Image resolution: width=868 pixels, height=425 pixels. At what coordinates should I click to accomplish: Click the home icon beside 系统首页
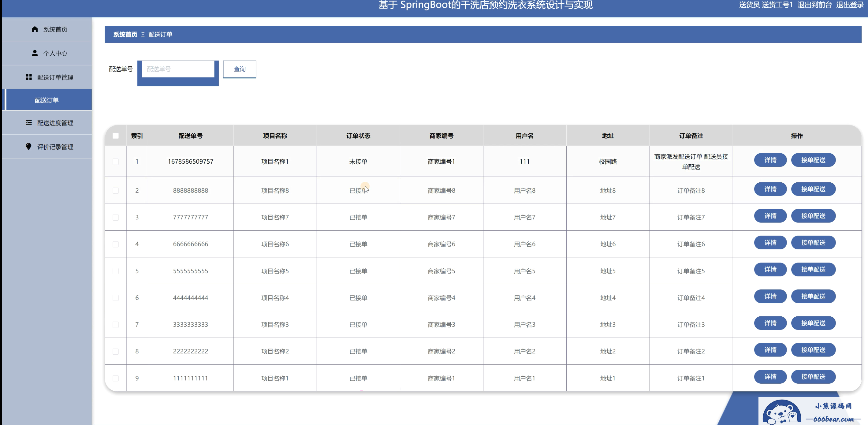click(35, 29)
